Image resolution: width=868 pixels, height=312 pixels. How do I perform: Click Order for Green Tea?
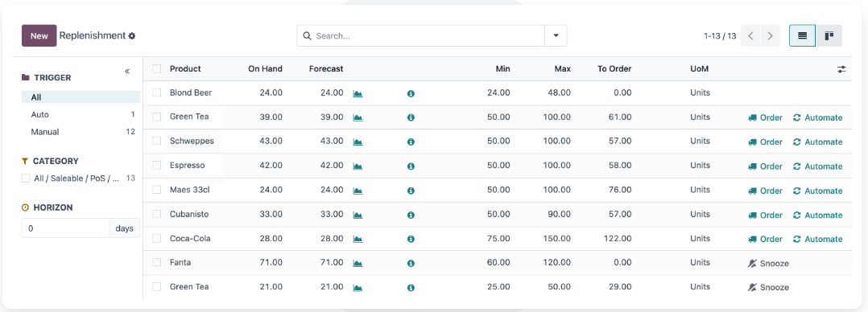pyautogui.click(x=766, y=118)
